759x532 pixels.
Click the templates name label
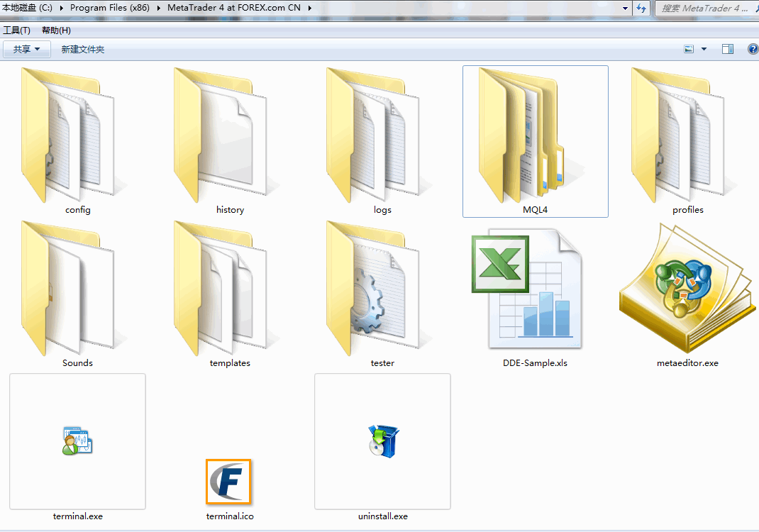point(230,363)
